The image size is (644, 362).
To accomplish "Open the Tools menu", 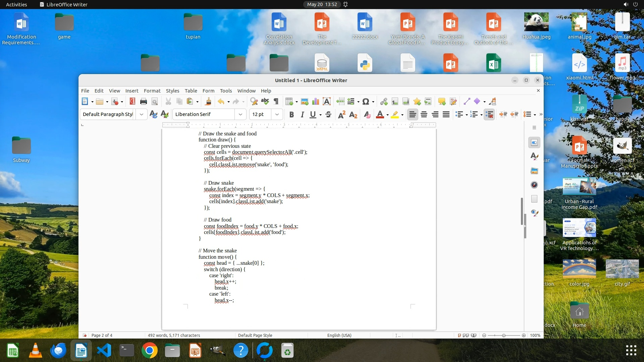I will coord(226,91).
